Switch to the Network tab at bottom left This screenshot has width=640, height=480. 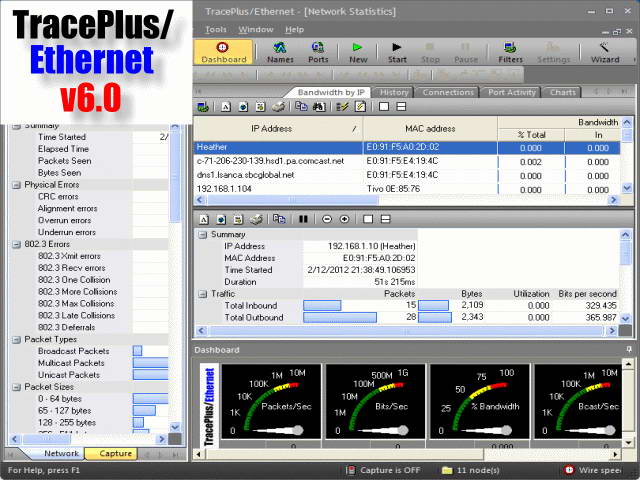[x=61, y=453]
